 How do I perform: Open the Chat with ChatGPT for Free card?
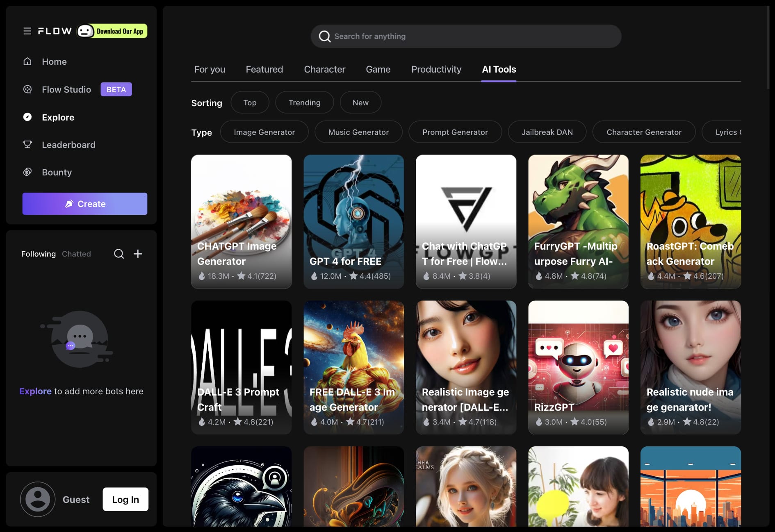point(466,222)
